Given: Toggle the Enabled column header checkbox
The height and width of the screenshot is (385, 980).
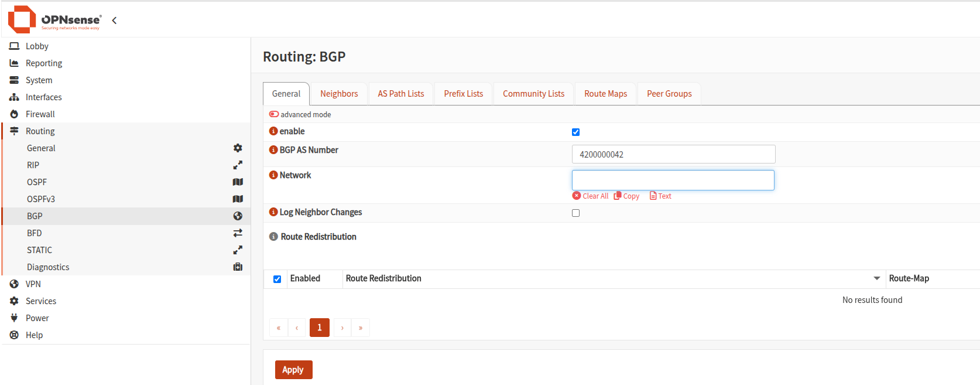Looking at the screenshot, I should pos(277,279).
